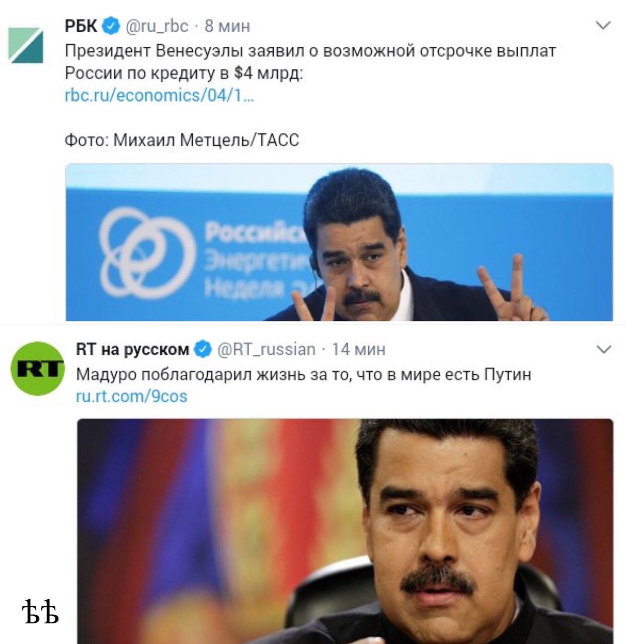Screen dimensions: 644x644
Task: Expand the РБК tweet options chevron
Action: [603, 25]
